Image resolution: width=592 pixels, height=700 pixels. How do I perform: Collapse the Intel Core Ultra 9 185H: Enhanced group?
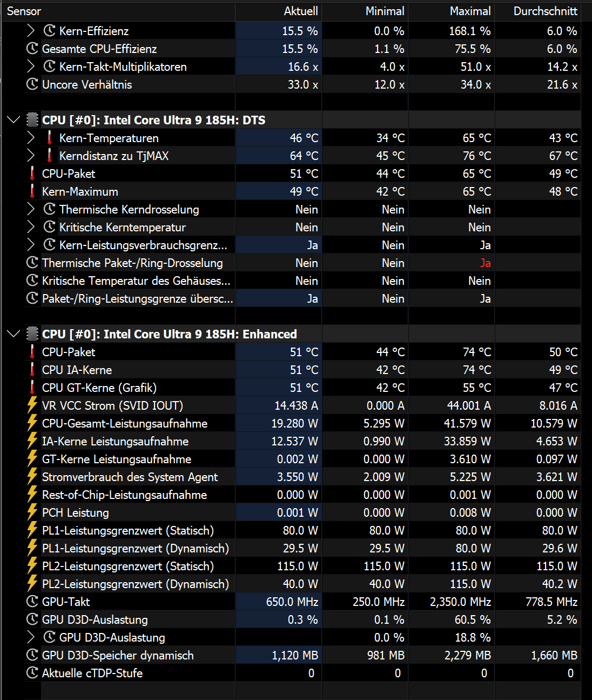click(x=14, y=334)
